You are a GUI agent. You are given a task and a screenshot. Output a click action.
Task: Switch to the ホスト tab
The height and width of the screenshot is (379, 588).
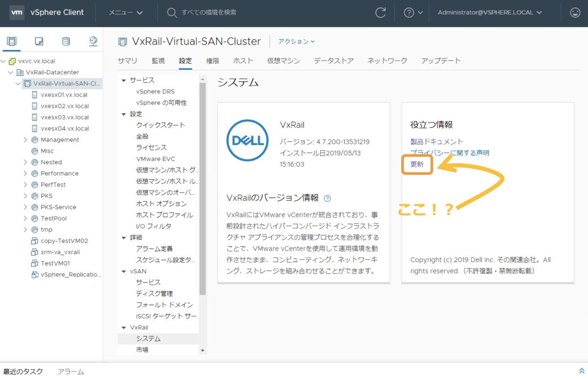coord(243,61)
